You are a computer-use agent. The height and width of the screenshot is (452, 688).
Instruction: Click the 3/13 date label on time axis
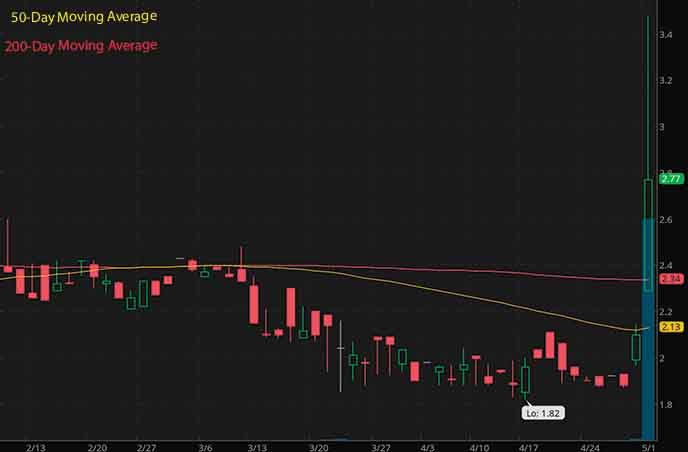(257, 448)
